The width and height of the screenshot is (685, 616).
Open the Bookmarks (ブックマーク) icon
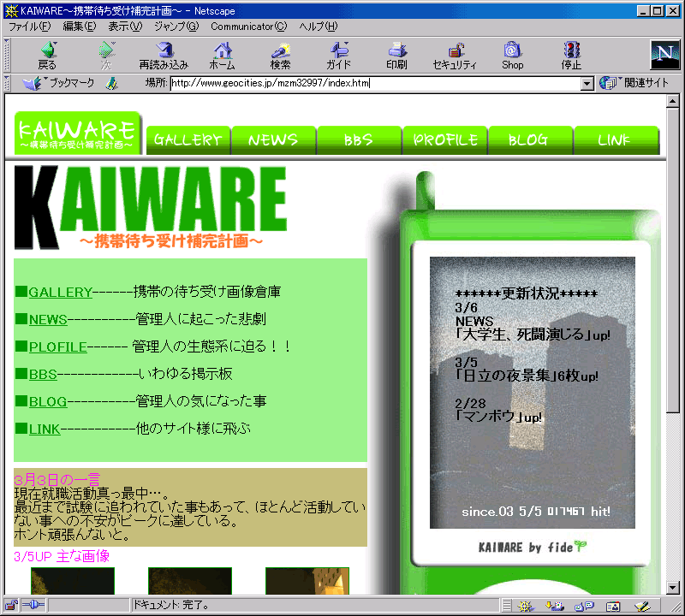[x=59, y=83]
